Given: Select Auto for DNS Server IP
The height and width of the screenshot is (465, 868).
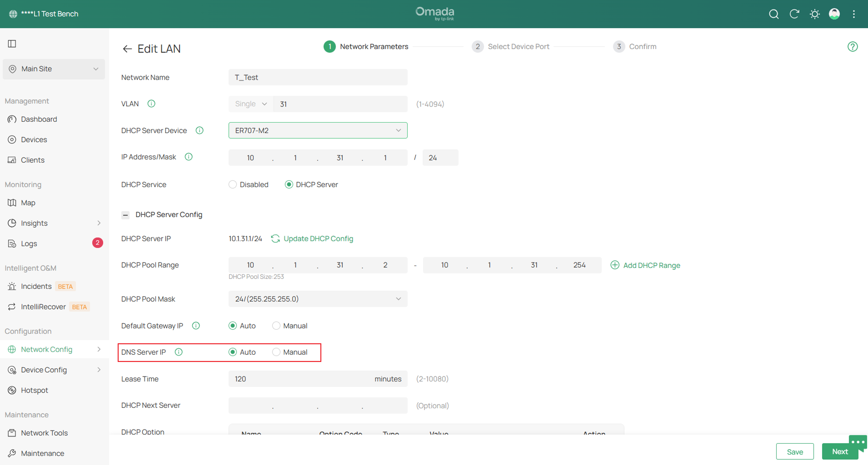Looking at the screenshot, I should tap(232, 352).
